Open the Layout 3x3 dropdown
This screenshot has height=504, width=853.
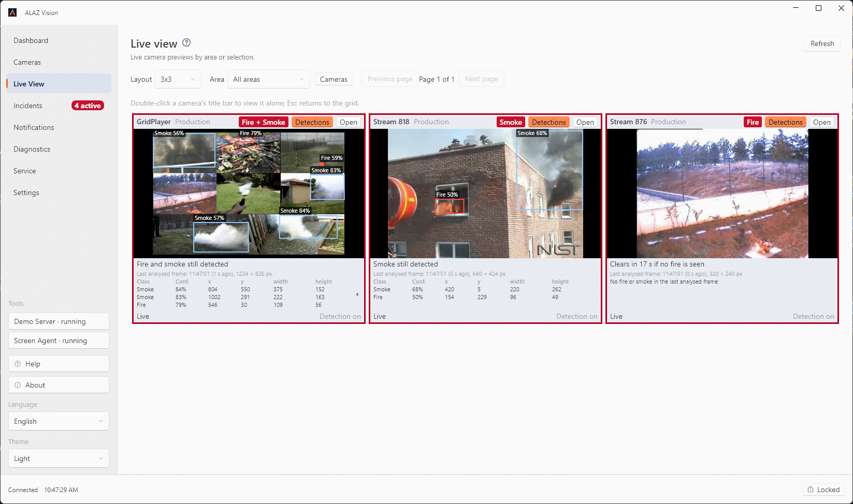178,79
